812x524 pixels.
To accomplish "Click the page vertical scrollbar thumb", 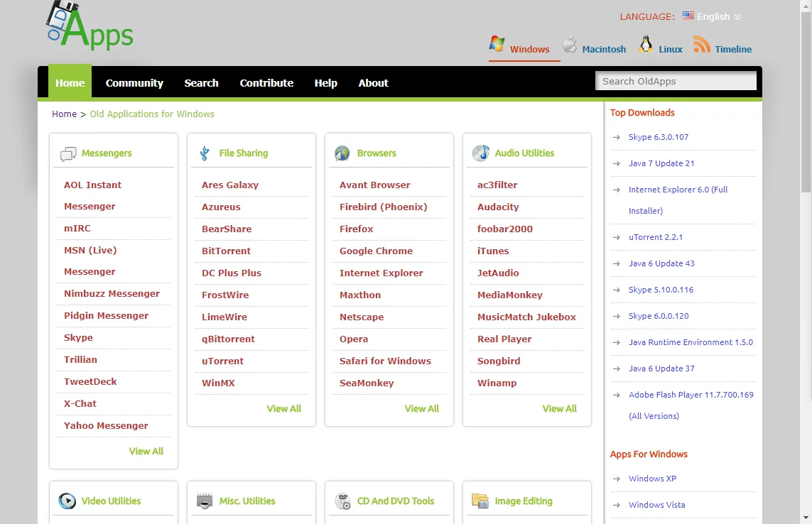I will coord(806,101).
